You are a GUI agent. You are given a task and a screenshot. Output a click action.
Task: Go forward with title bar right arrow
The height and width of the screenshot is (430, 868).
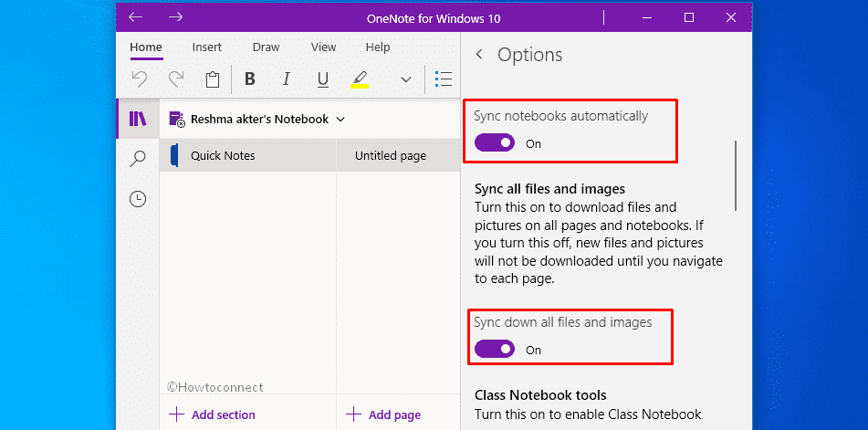tap(175, 17)
